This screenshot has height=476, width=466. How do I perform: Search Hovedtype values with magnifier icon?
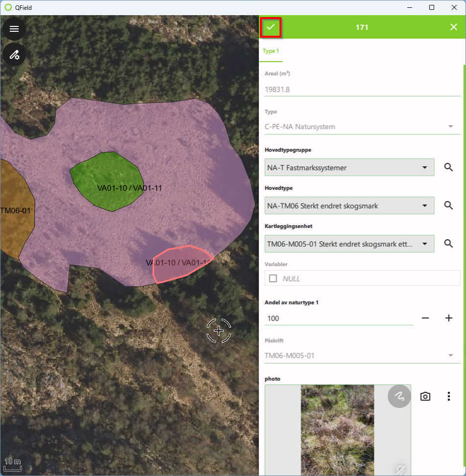[x=448, y=205]
